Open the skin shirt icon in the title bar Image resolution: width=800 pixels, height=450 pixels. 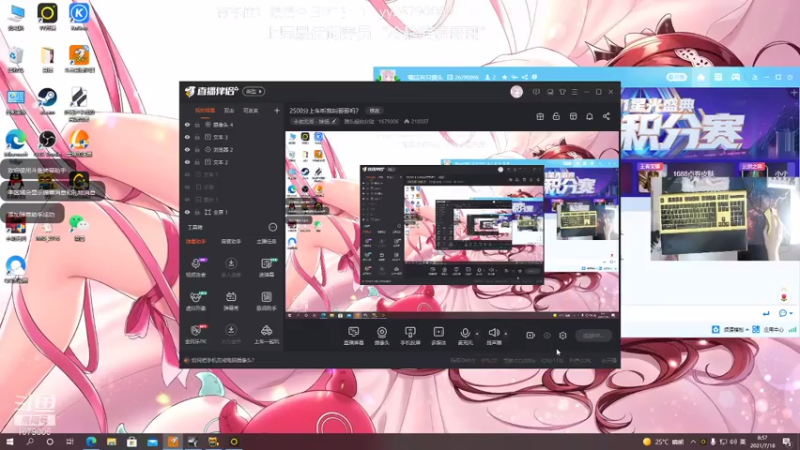[x=562, y=92]
